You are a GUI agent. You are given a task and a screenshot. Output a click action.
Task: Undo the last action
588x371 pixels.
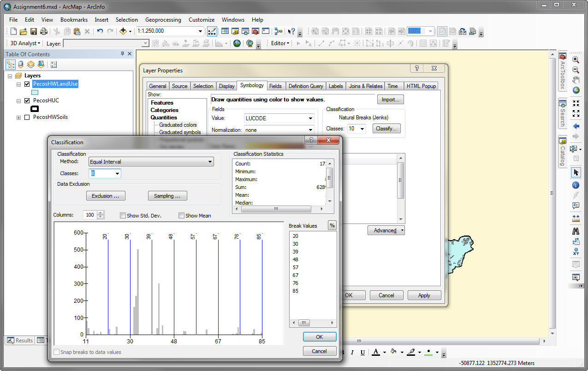pos(100,31)
